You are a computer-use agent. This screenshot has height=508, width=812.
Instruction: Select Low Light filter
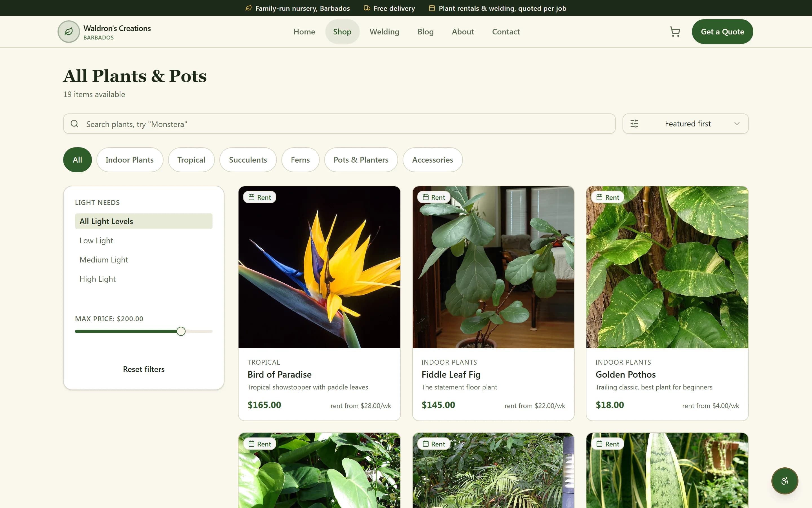(144, 240)
